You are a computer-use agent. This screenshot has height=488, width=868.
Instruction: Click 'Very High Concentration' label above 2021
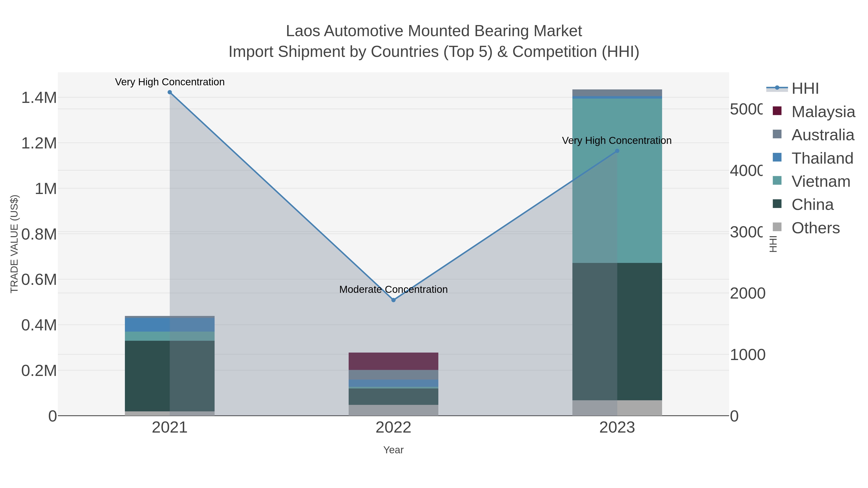point(170,82)
